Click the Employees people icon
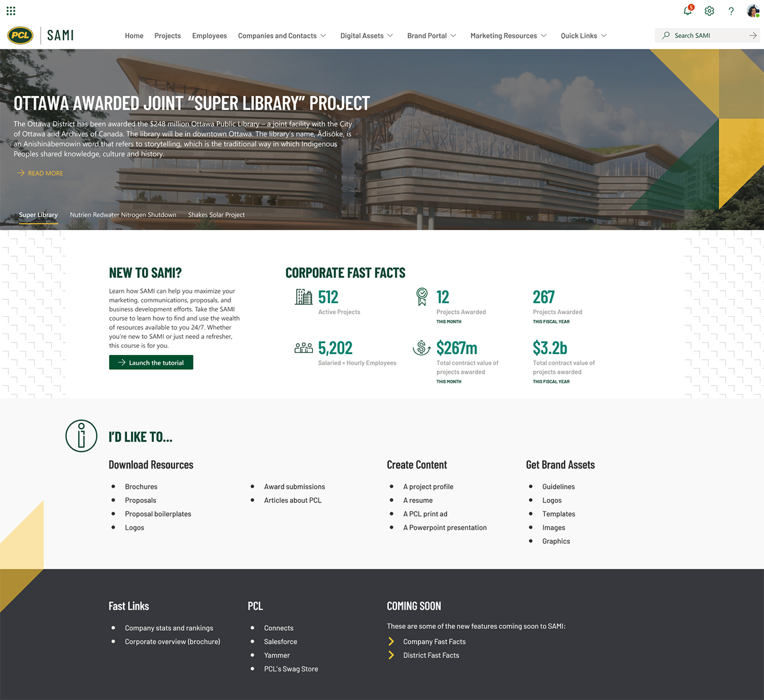This screenshot has width=764, height=700. point(304,348)
